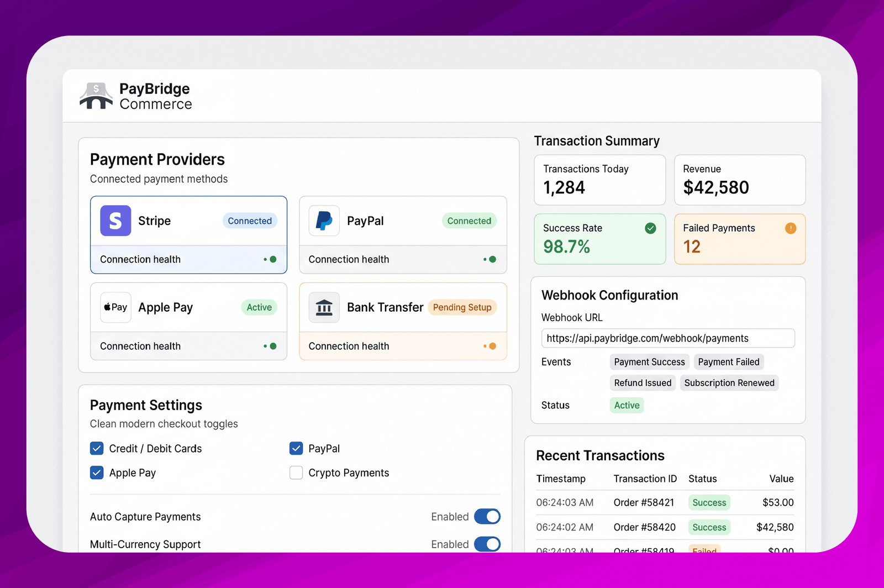The width and height of the screenshot is (884, 588).
Task: Click the Bank Transfer orange health indicator
Action: (x=492, y=346)
